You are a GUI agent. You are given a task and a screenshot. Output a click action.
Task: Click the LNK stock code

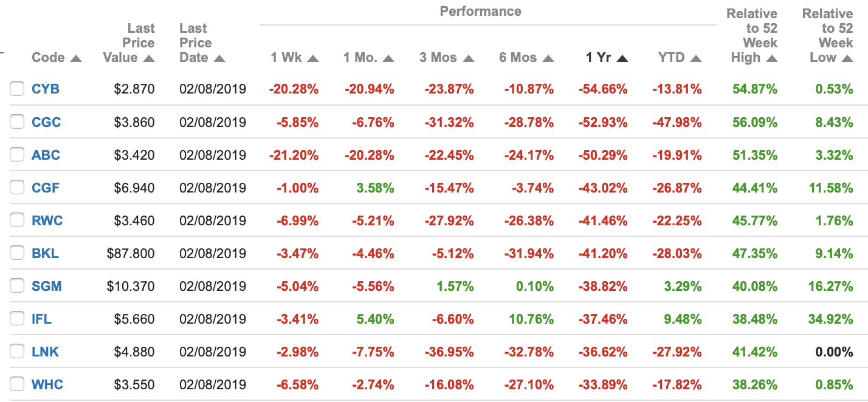pos(45,352)
